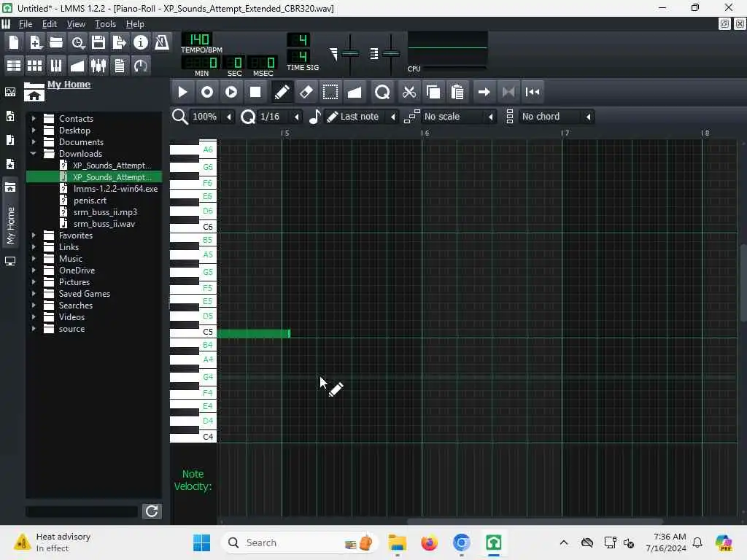Expand the Music folder

34,259
